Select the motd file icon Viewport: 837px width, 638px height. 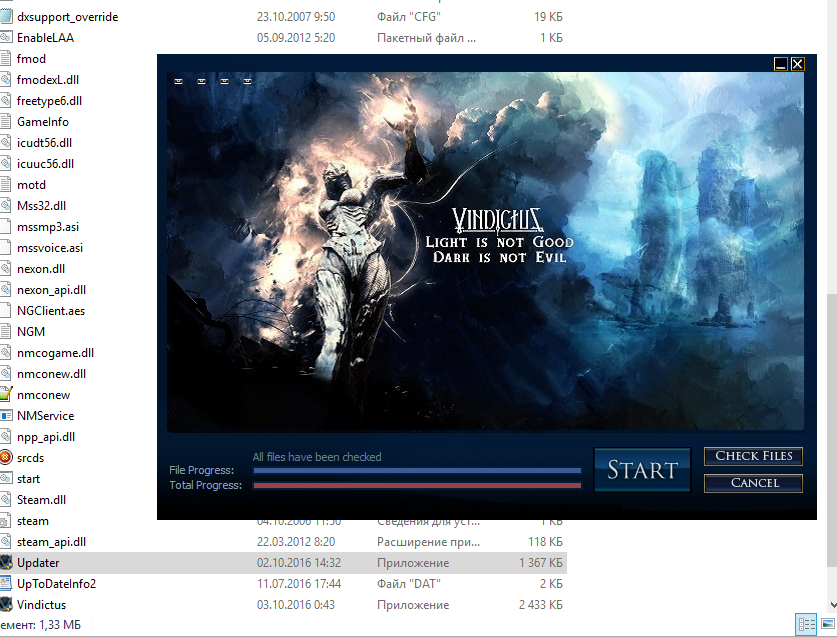(6, 185)
